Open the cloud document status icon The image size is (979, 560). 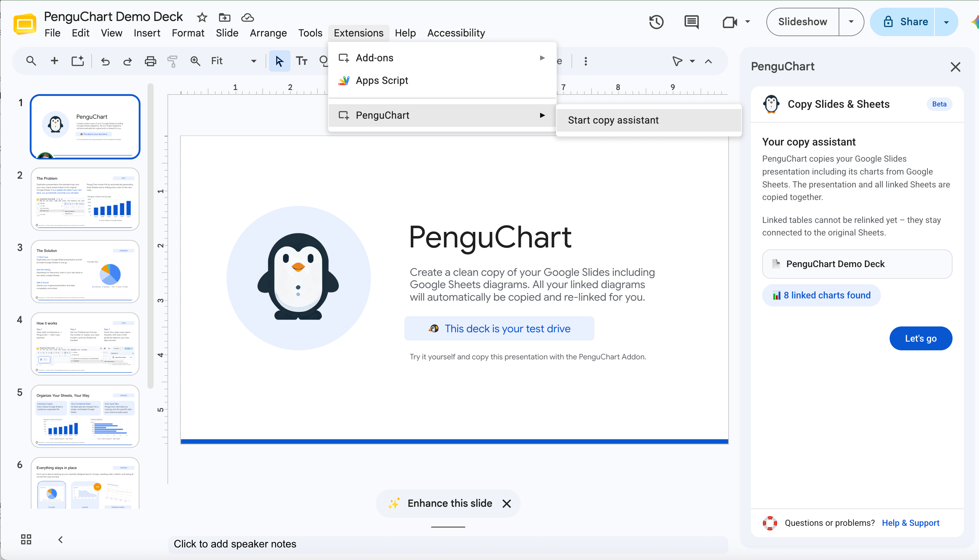tap(247, 17)
